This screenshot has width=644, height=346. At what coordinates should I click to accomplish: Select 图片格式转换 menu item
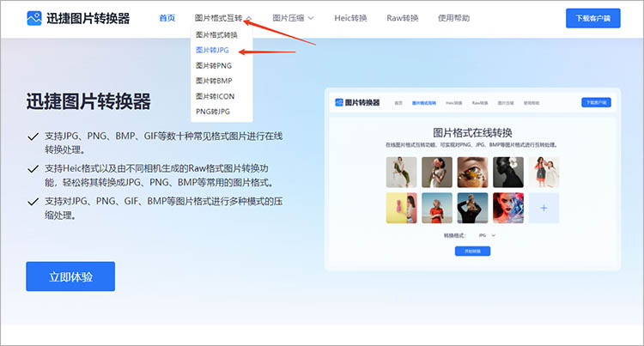click(x=217, y=35)
